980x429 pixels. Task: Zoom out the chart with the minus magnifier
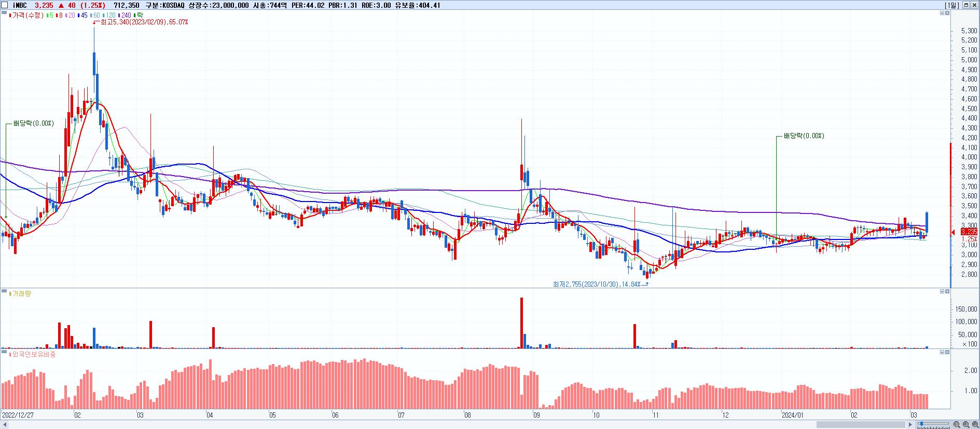(957, 424)
